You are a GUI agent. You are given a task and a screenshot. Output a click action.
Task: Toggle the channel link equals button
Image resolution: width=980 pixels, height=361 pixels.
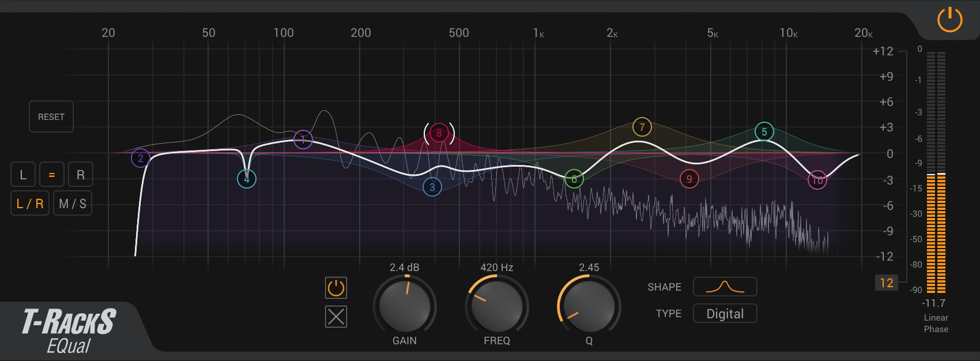pyautogui.click(x=52, y=175)
